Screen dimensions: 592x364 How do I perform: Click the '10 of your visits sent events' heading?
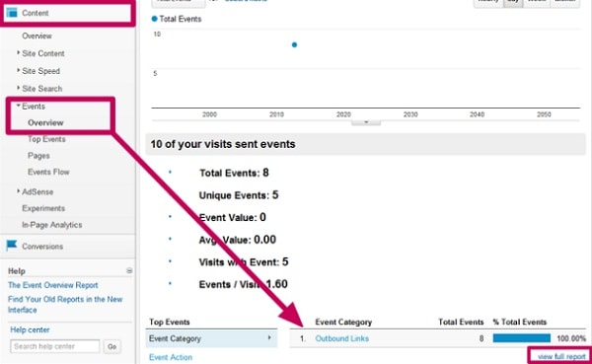(x=223, y=144)
